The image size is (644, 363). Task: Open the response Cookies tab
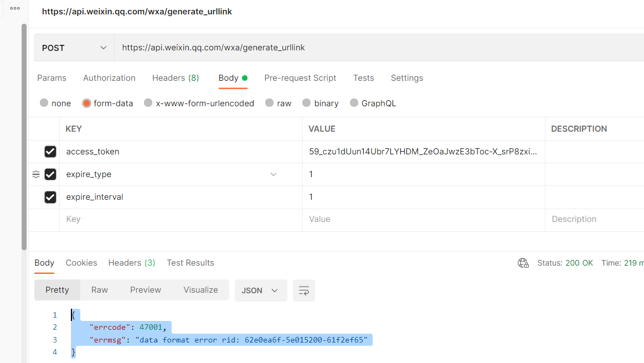pos(81,263)
